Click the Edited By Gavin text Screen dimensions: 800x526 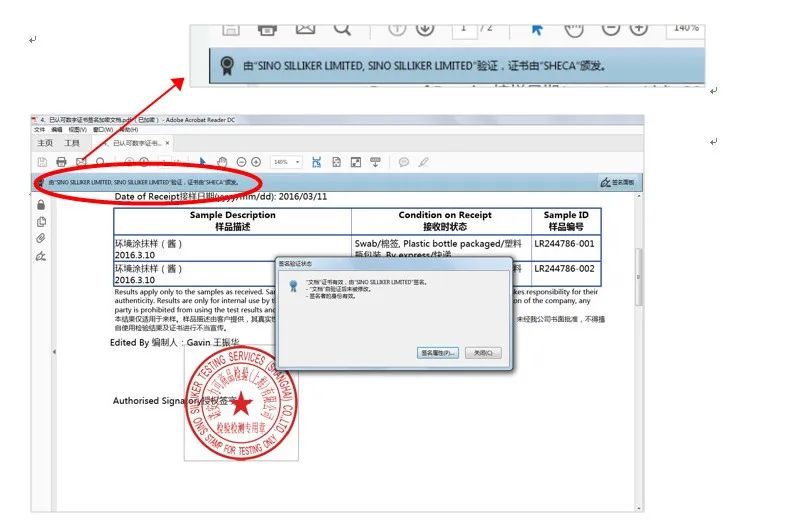(174, 342)
